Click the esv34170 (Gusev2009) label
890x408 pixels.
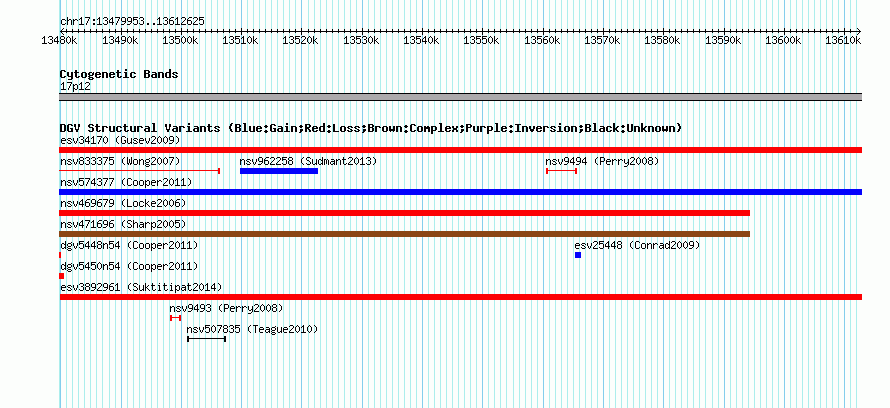120,140
